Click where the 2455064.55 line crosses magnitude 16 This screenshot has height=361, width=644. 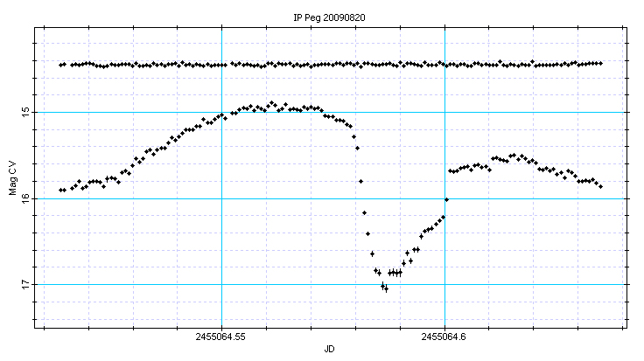pos(221,198)
